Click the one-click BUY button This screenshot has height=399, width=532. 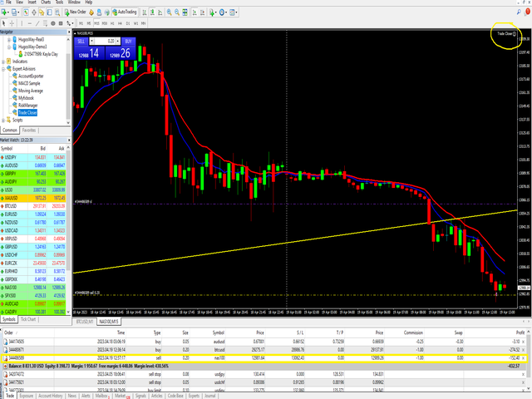pos(128,42)
